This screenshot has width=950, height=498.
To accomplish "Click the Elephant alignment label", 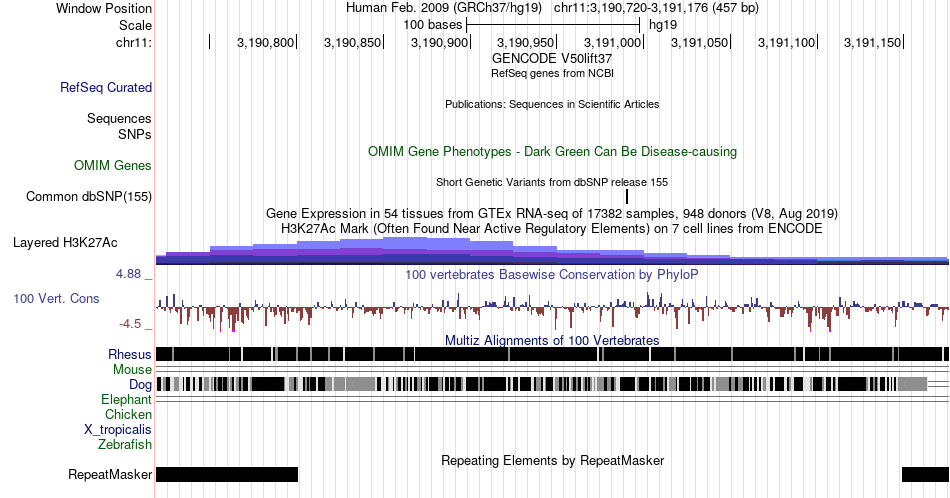I will 126,399.
